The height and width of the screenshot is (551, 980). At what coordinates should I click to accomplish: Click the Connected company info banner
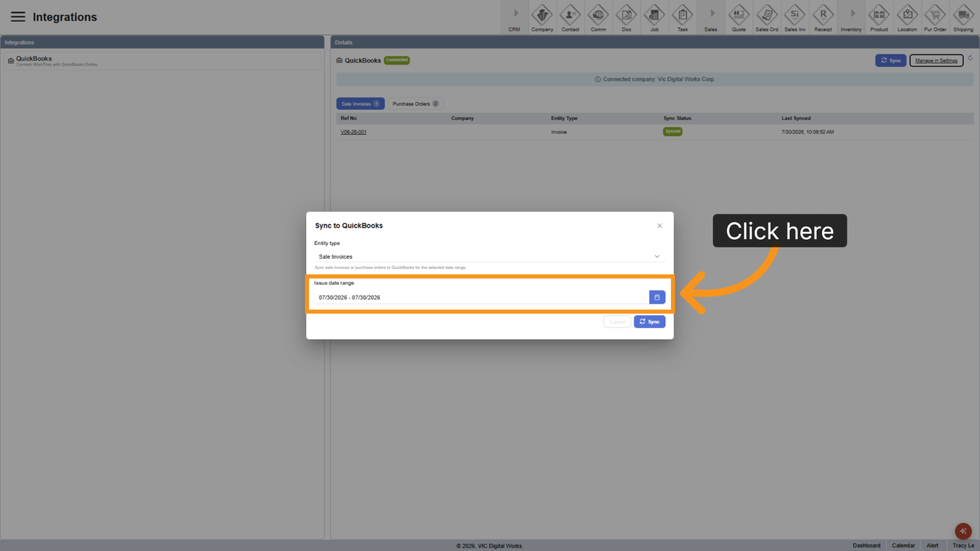(x=655, y=79)
